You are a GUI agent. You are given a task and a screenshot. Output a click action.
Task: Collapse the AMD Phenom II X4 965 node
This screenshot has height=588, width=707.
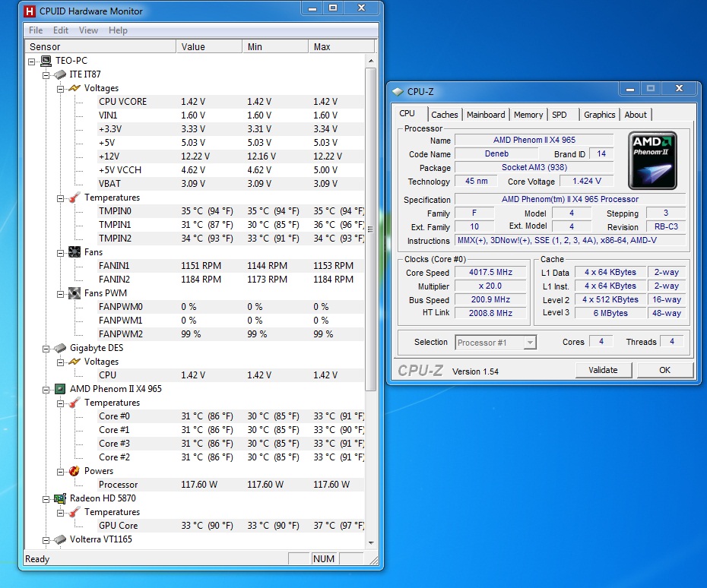coord(46,390)
